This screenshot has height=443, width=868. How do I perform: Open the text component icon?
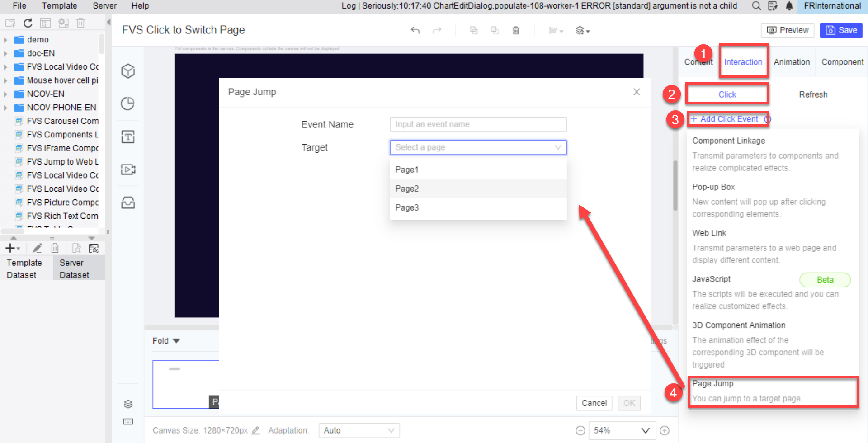(x=128, y=136)
